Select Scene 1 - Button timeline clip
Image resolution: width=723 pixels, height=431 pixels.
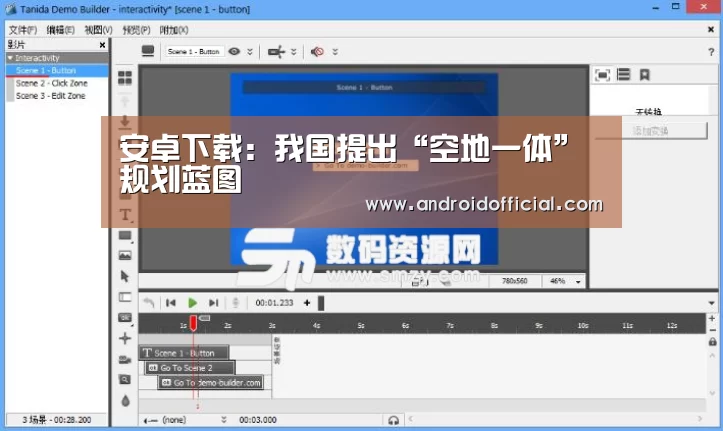coord(184,353)
